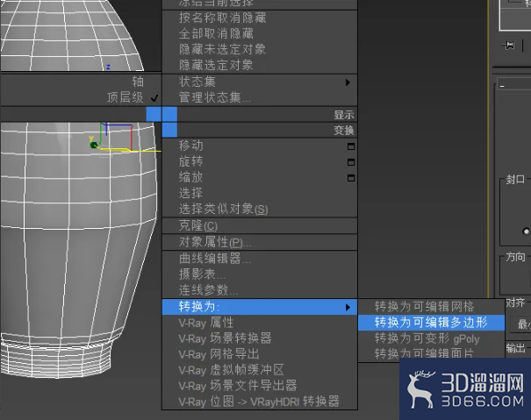Choose 缩放 in transform menu
Viewport: 531px width, 420px height.
(x=191, y=177)
